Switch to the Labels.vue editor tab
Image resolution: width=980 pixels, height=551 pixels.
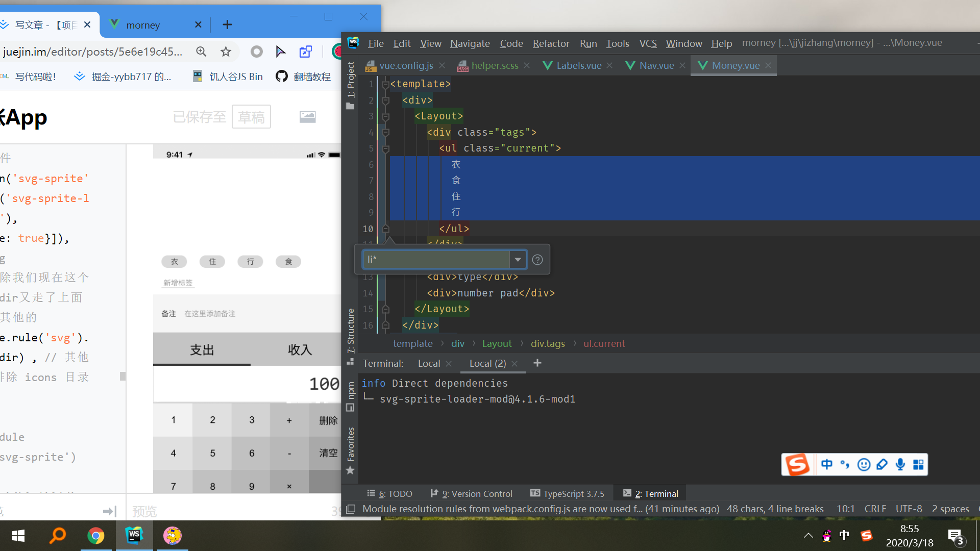(578, 65)
